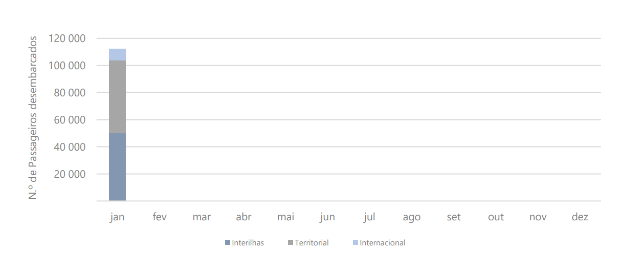Pick the ago month on the axis
This screenshot has height=270, width=644.
coord(411,217)
